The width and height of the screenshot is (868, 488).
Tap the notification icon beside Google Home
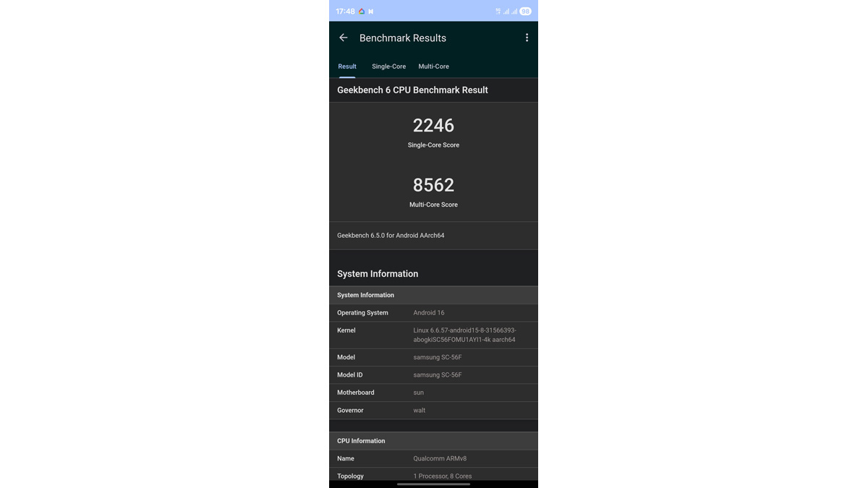click(x=371, y=12)
